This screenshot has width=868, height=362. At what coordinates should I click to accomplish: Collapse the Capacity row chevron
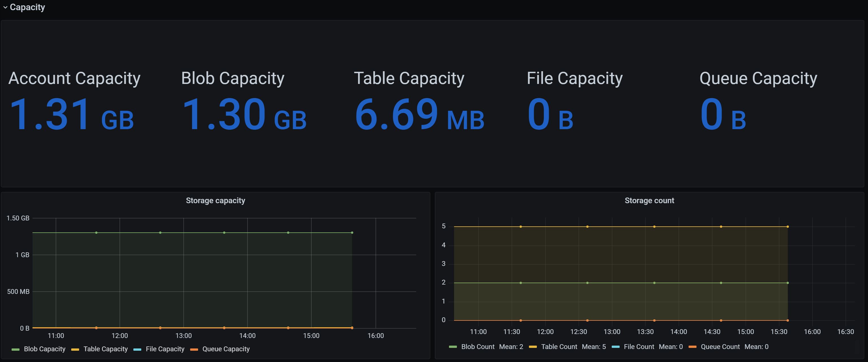coord(5,7)
